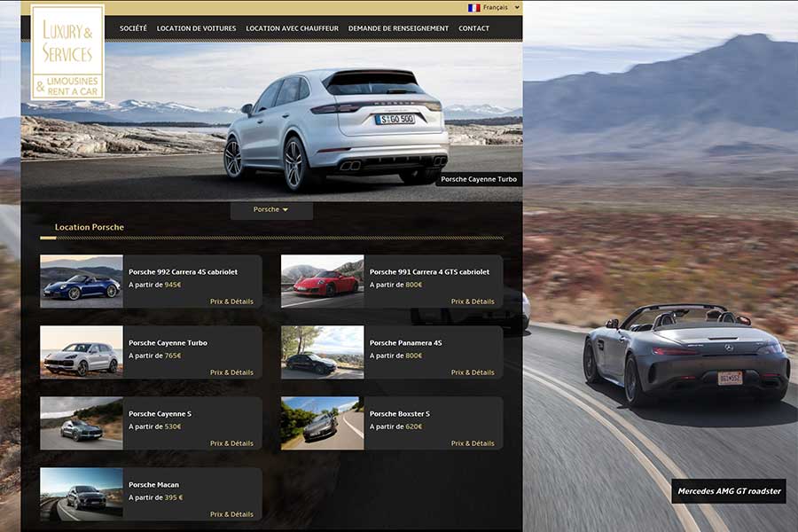This screenshot has width=798, height=532.
Task: Click the Location Porsche heading
Action: [90, 227]
